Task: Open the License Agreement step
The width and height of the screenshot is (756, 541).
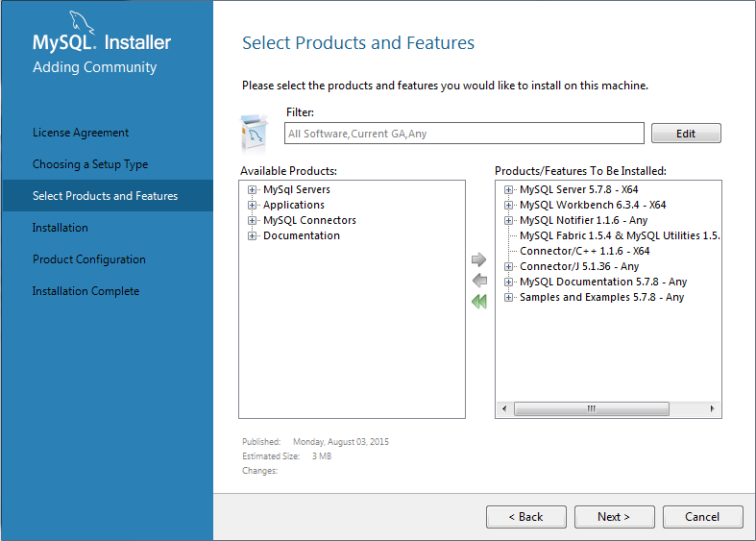Action: [x=81, y=133]
